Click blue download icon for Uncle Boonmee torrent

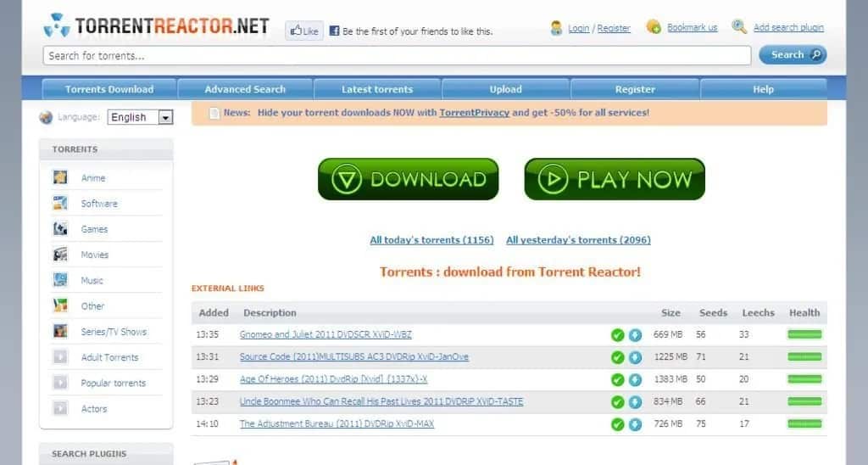click(x=636, y=402)
